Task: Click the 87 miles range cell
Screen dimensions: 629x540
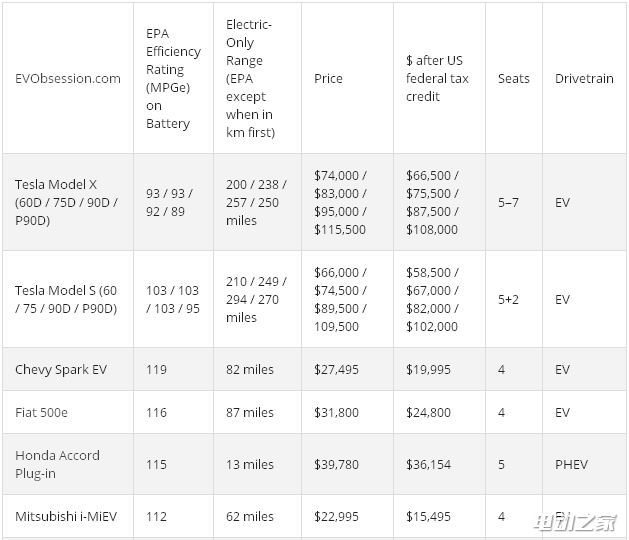Action: coord(250,412)
